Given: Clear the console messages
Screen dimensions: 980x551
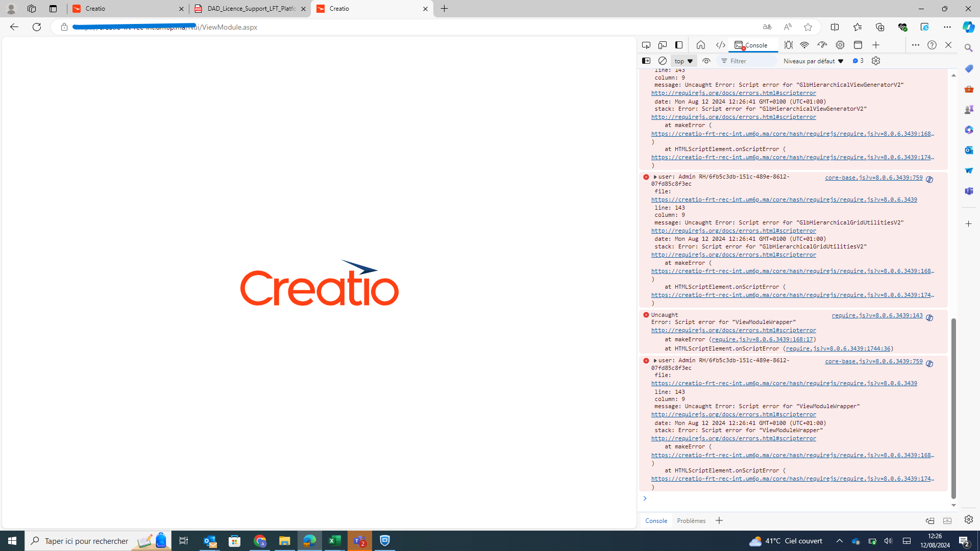Looking at the screenshot, I should pos(663,61).
